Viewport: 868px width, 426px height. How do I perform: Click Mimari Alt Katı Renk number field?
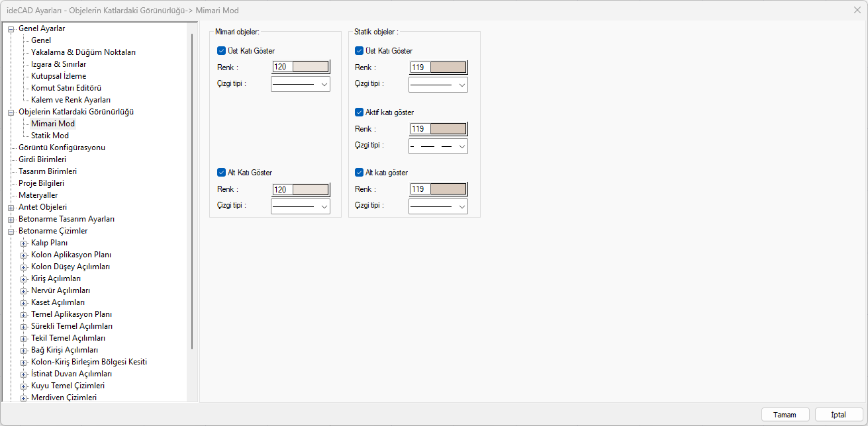tap(282, 190)
